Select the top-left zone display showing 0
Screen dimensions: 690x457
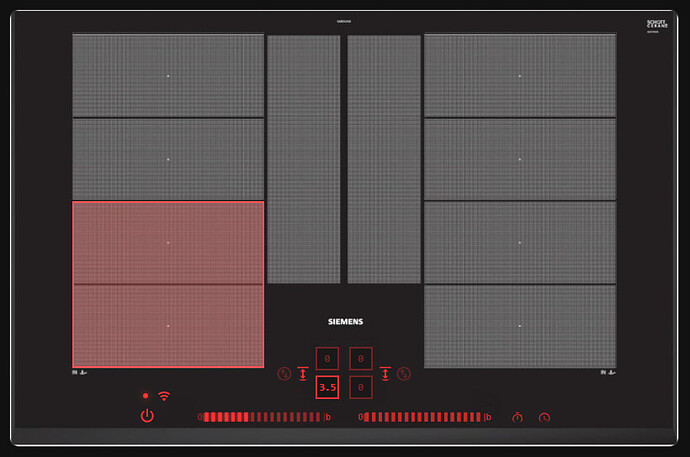327,359
